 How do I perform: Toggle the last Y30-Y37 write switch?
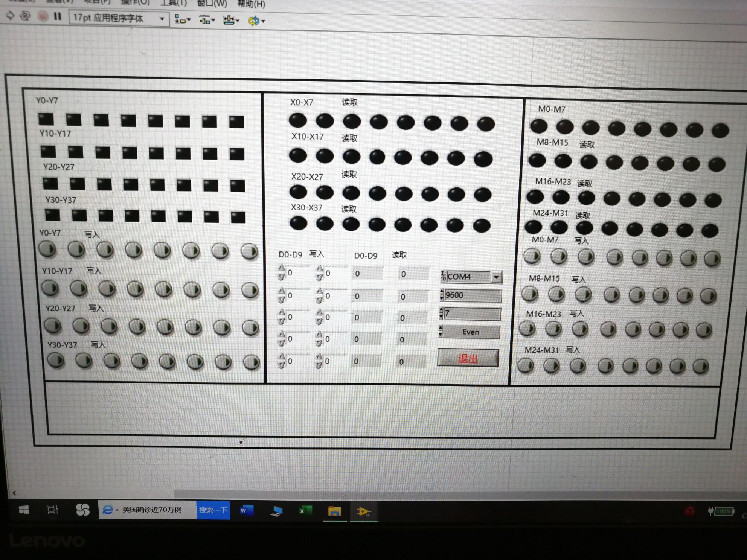coord(251,362)
